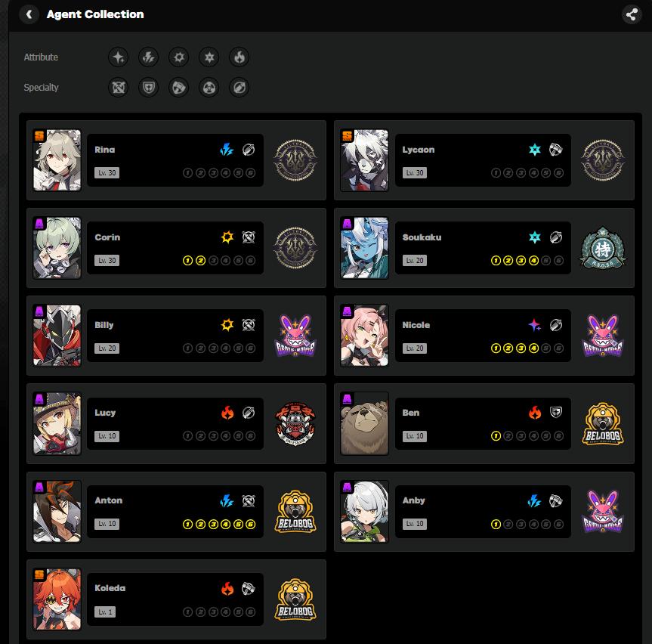Filter by Anomaly specialty icon
The width and height of the screenshot is (652, 644).
click(209, 88)
